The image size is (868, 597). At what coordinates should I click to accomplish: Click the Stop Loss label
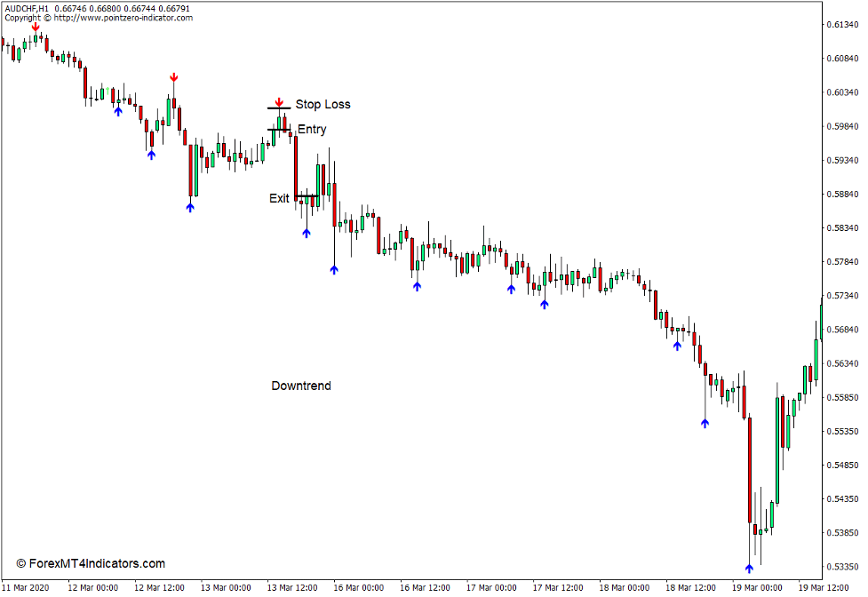tap(324, 104)
